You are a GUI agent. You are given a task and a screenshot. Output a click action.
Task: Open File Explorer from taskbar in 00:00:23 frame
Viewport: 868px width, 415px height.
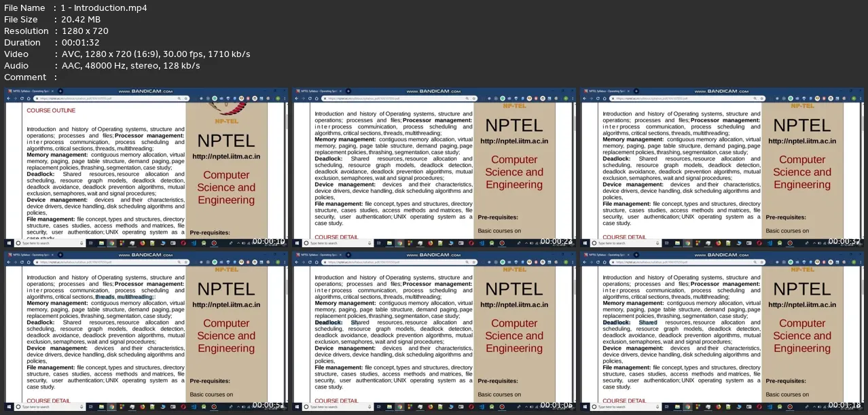pyautogui.click(x=390, y=242)
